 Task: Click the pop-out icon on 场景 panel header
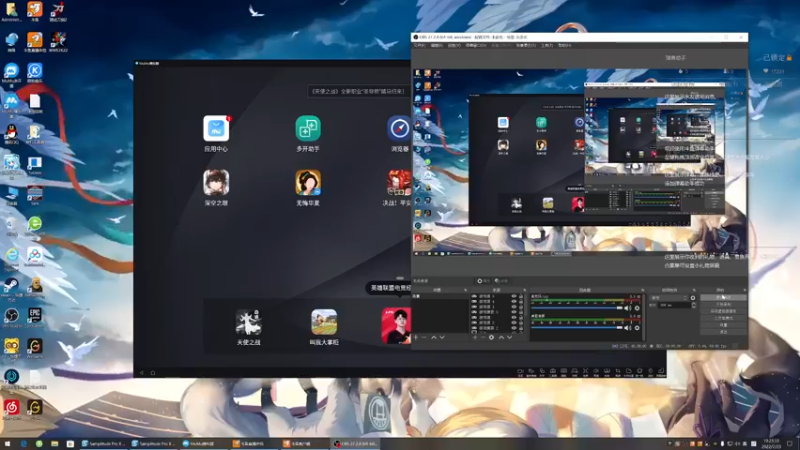(465, 290)
